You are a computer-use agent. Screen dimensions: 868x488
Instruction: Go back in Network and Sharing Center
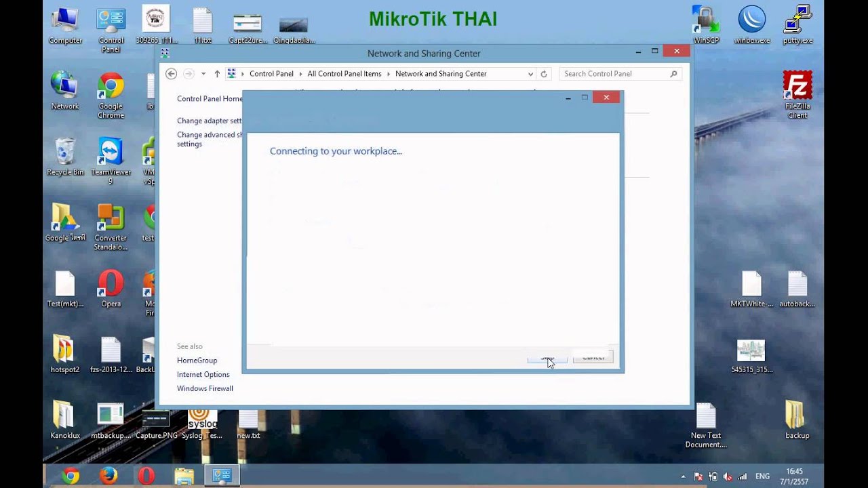click(172, 74)
